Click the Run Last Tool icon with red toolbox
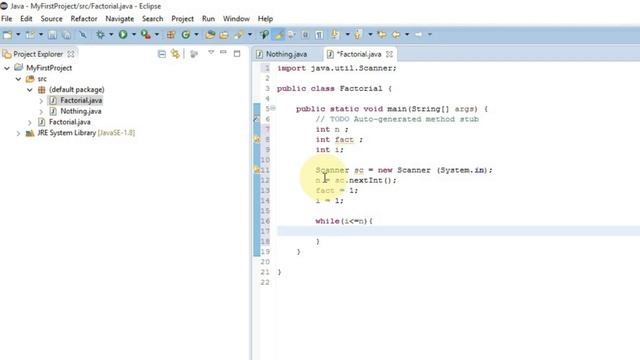The height and width of the screenshot is (360, 640). 145,35
